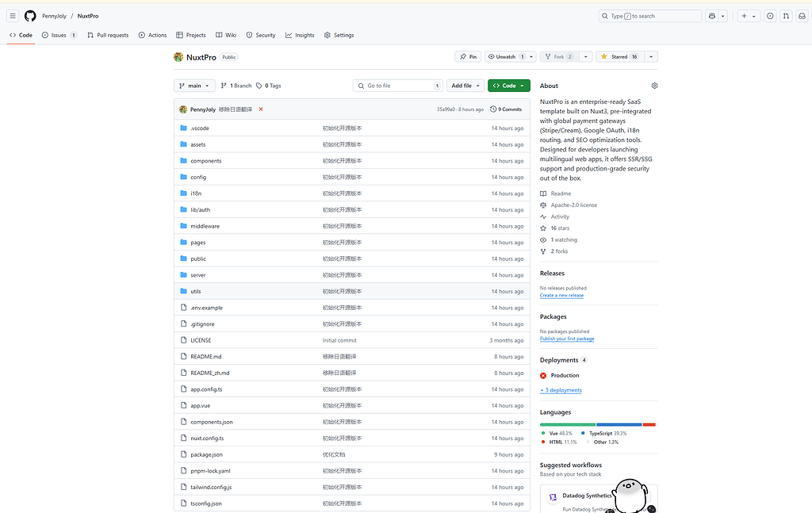Click the blue TypeScript segment of the language bar
The width and height of the screenshot is (812, 513).
[619, 424]
